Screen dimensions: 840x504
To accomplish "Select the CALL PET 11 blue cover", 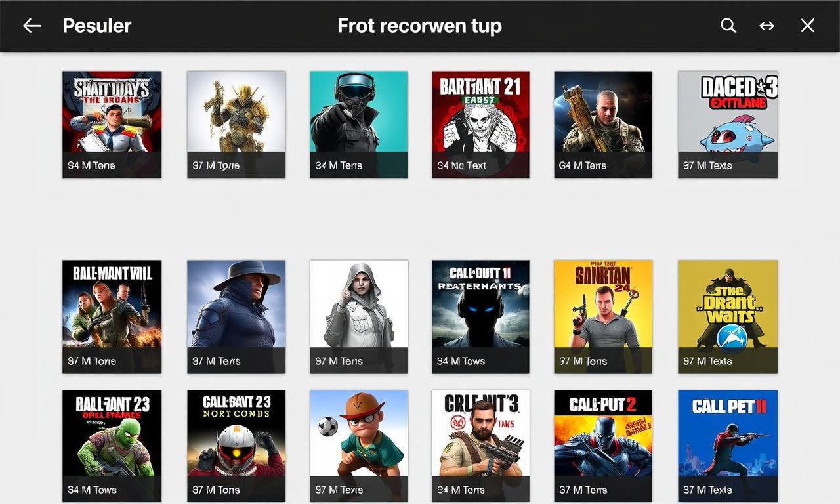I will point(728,446).
